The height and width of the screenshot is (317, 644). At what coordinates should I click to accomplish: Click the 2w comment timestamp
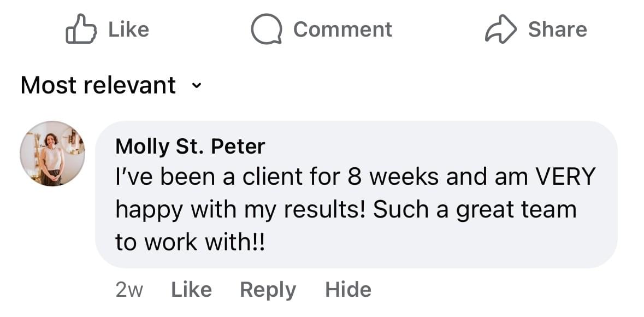tap(129, 290)
